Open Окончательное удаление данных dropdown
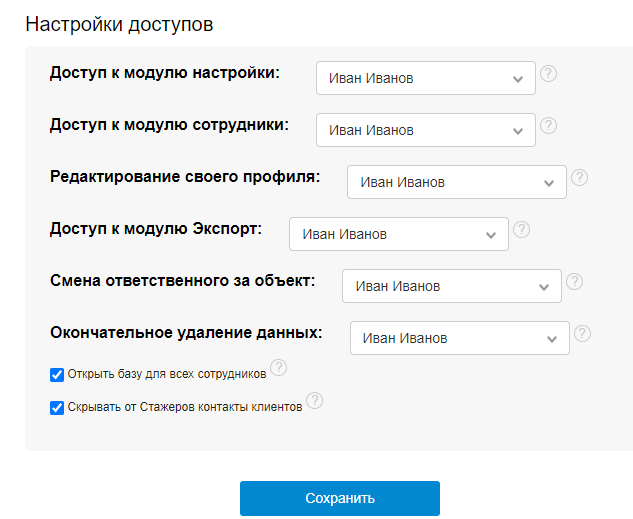Image resolution: width=633 pixels, height=519 pixels. [459, 338]
